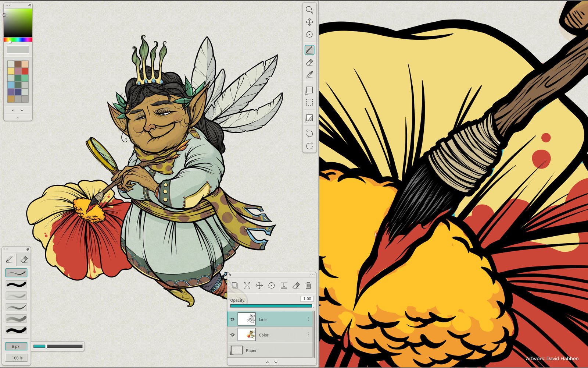Select the fifth wide gray marker preset
Screen dimensions: 588x368
[x=17, y=318]
